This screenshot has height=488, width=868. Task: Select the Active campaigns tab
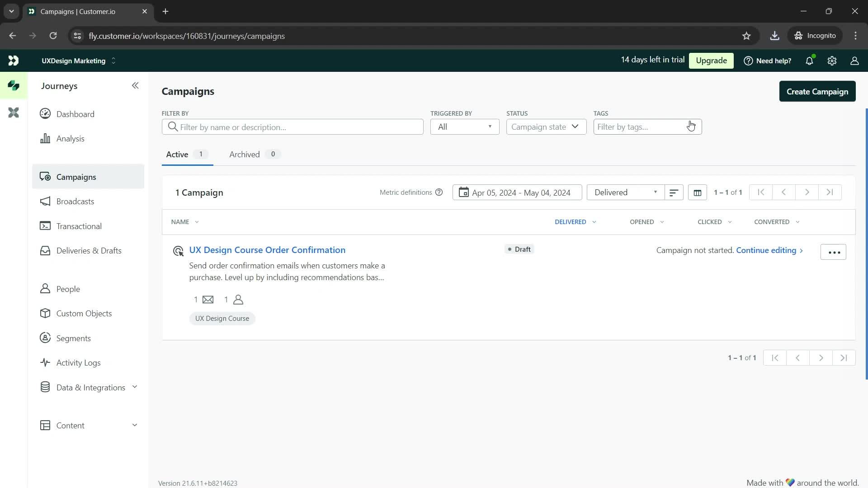pyautogui.click(x=177, y=155)
